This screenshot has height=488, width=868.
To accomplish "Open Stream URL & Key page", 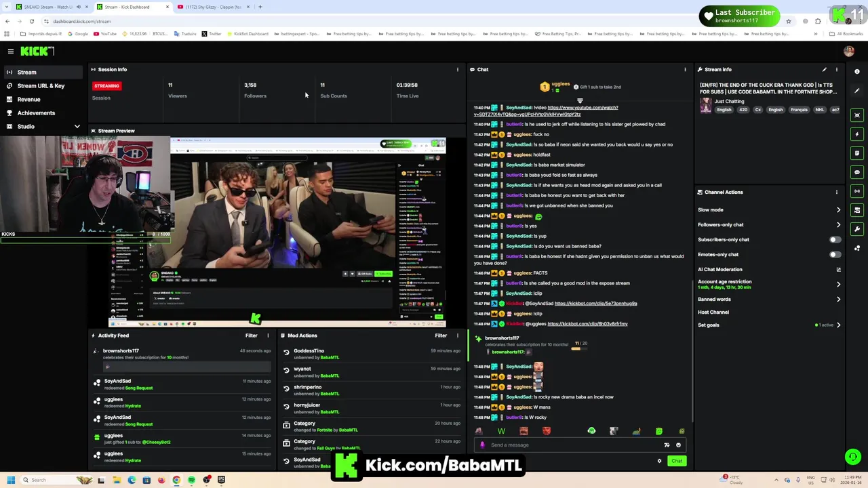I will [41, 85].
